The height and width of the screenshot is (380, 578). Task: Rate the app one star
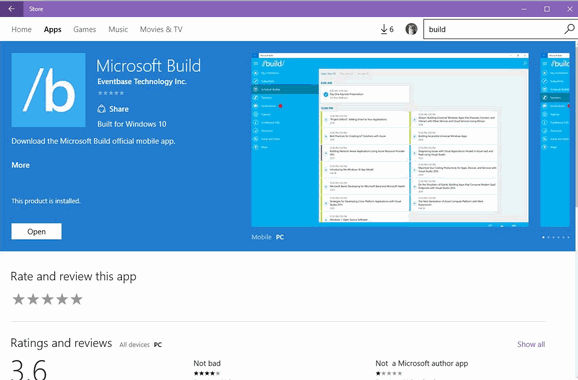click(18, 299)
